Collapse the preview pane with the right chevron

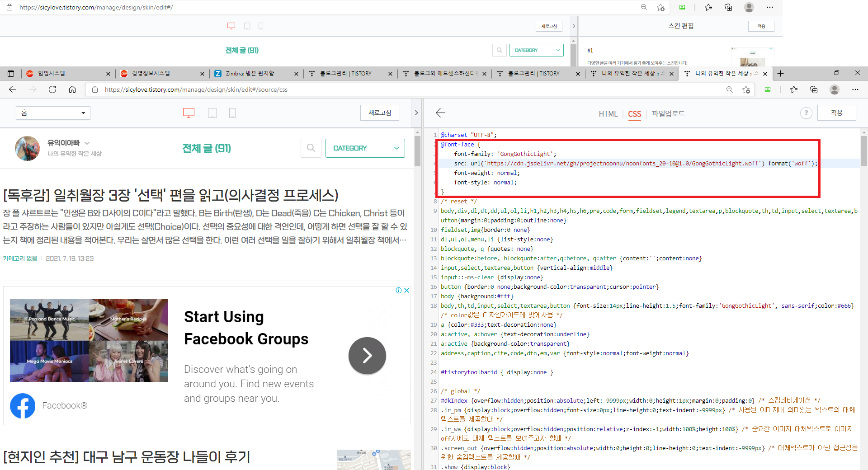coord(416,113)
